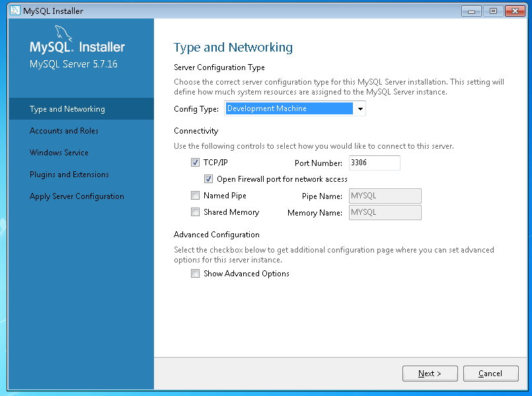Viewport: 532px width, 396px height.
Task: Click the Next button
Action: pyautogui.click(x=430, y=374)
